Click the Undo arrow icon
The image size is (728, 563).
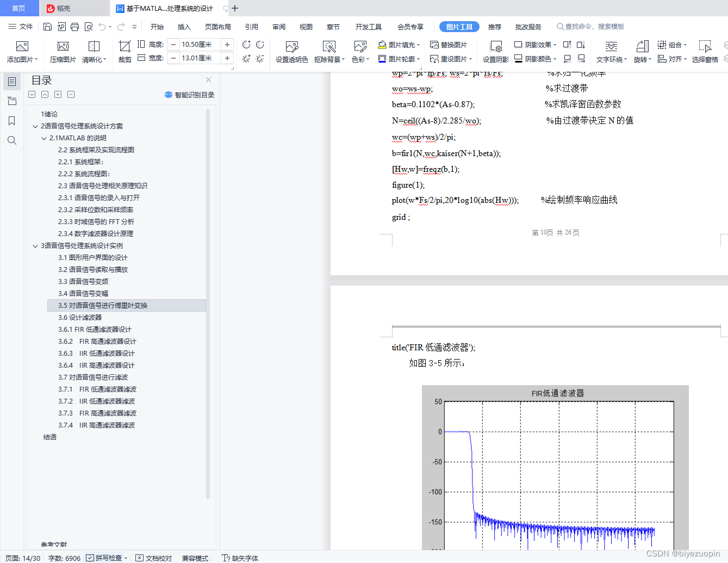coord(102,27)
